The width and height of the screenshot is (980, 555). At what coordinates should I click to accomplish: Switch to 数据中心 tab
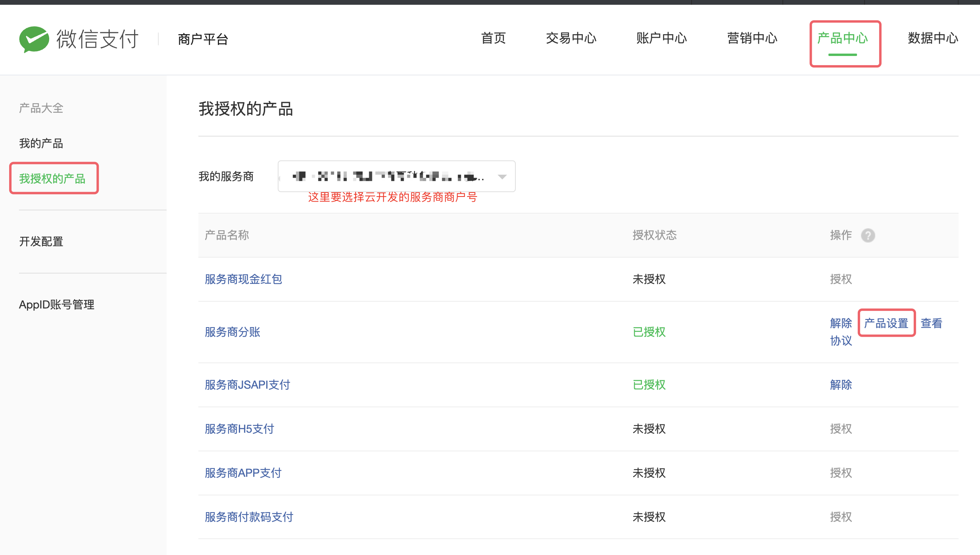pos(933,39)
